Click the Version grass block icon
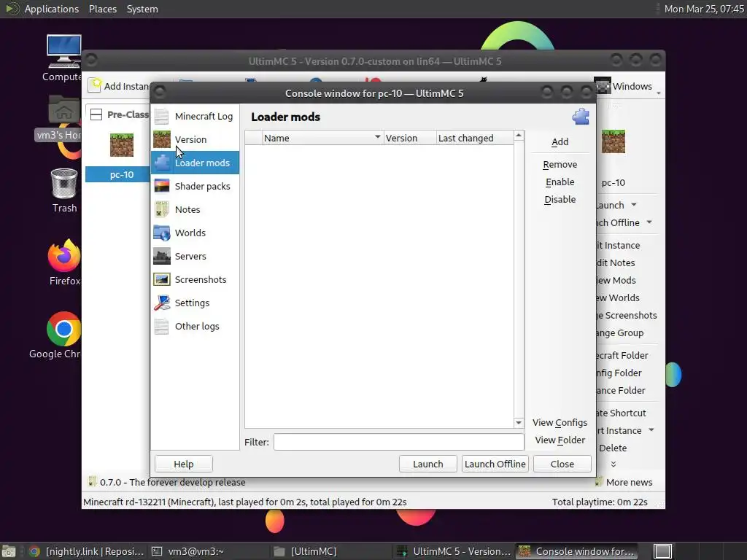The height and width of the screenshot is (560, 747). click(161, 139)
